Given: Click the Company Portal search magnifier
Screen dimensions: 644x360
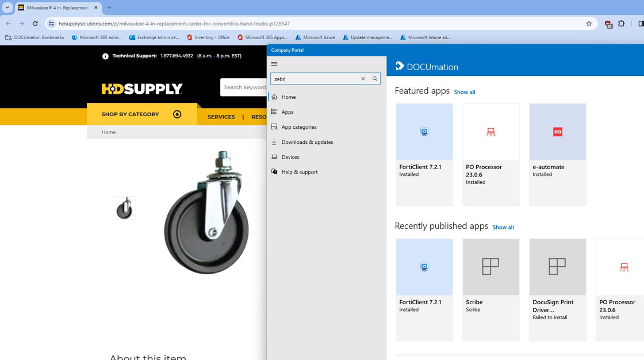Looking at the screenshot, I should (374, 79).
